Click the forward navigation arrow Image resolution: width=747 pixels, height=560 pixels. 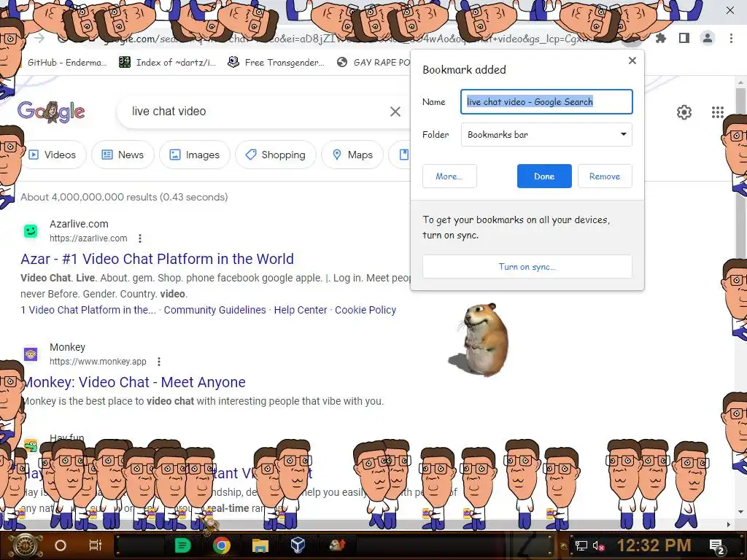coord(39,38)
